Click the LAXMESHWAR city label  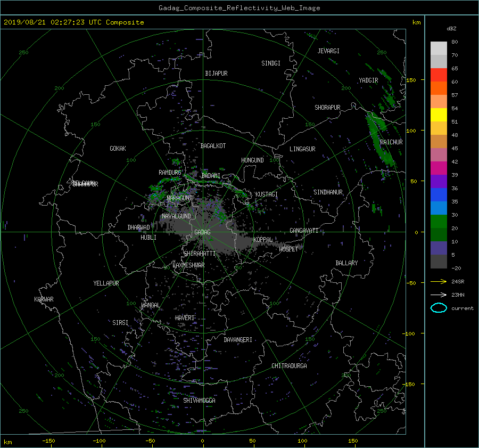188,265
